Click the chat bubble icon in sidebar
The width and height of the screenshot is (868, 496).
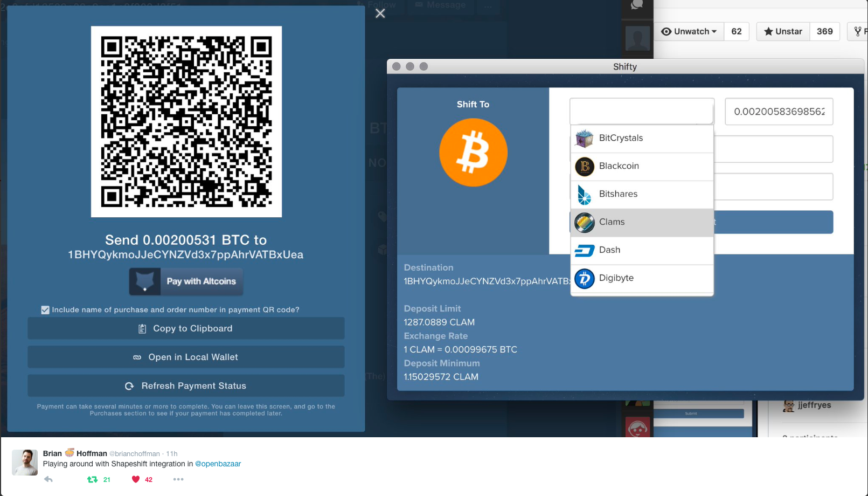(x=637, y=5)
